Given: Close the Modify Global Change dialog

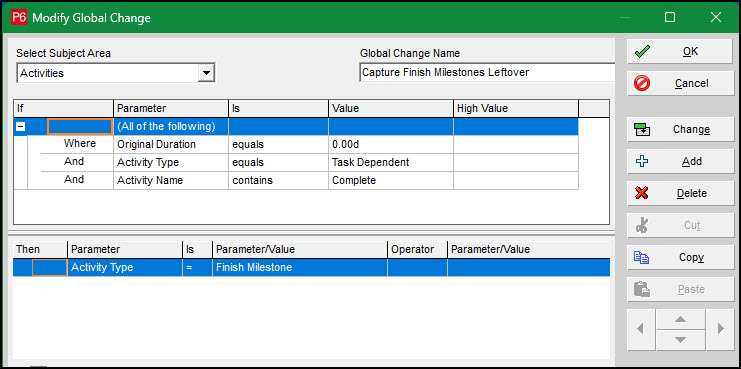Looking at the screenshot, I should pos(715,17).
